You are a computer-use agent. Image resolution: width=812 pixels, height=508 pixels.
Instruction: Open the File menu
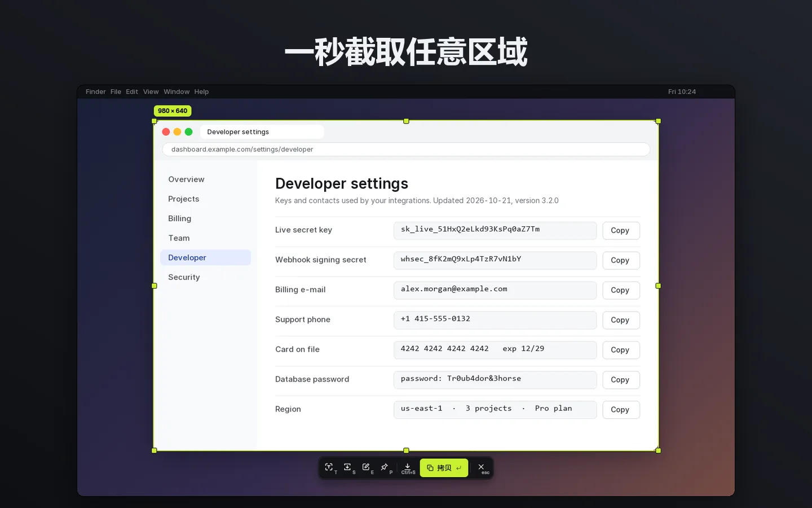point(116,92)
